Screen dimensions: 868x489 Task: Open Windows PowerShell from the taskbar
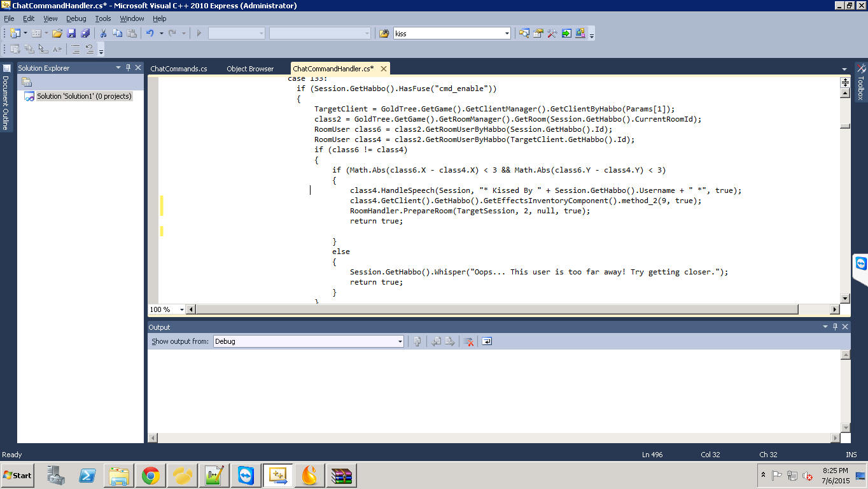click(x=87, y=476)
